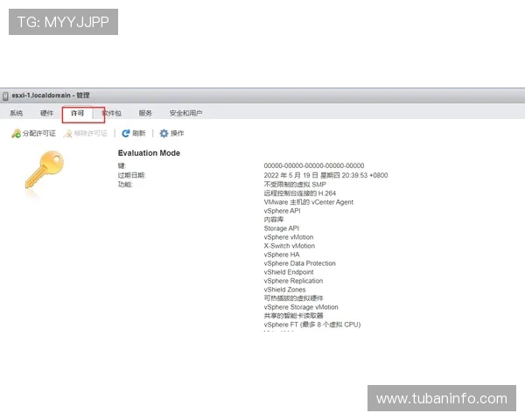
Task: Click the www.tubaninfo.com watermark link
Action: click(441, 399)
